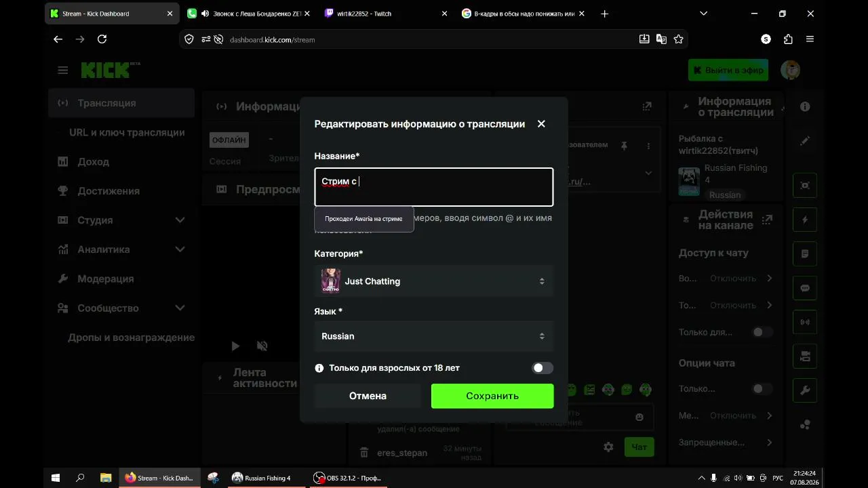Click the Выйти в эфир button
Image resolution: width=868 pixels, height=488 pixels.
click(x=728, y=70)
